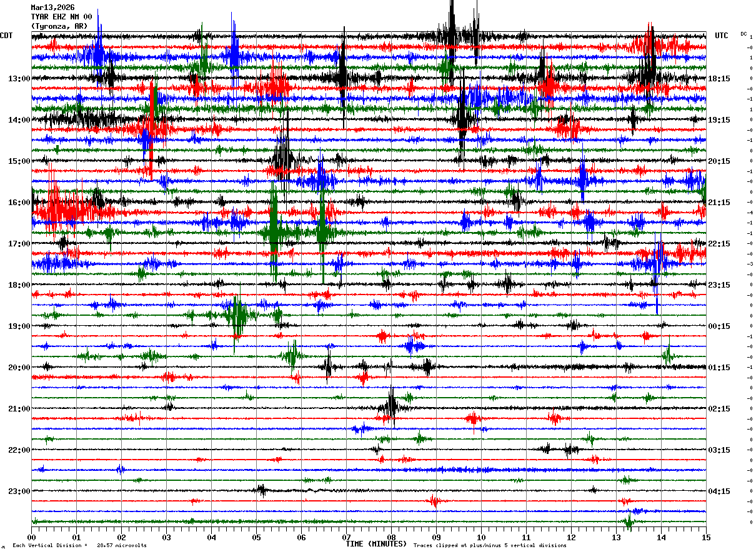Select the TYAR EHZ NM 00 station label
The width and height of the screenshot is (756, 554).
tap(61, 17)
